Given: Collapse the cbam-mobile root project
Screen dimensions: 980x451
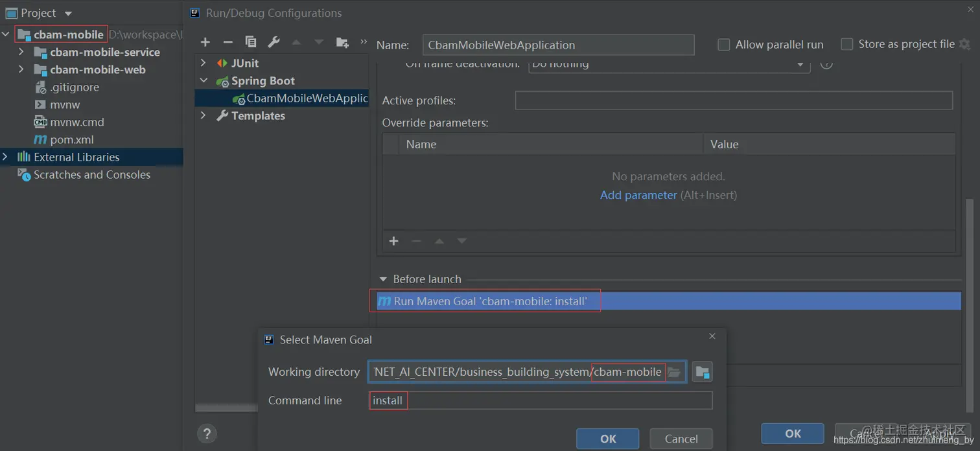Looking at the screenshot, I should pyautogui.click(x=6, y=34).
